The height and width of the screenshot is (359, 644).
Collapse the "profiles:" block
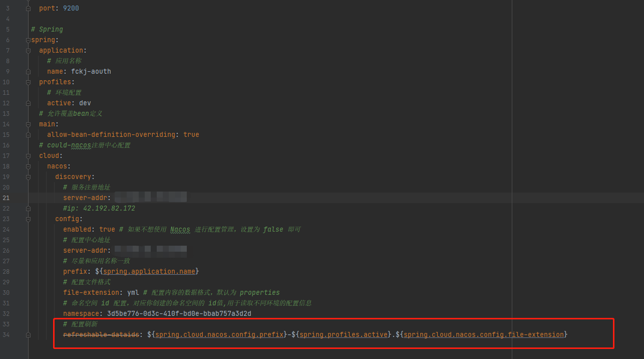pos(28,82)
